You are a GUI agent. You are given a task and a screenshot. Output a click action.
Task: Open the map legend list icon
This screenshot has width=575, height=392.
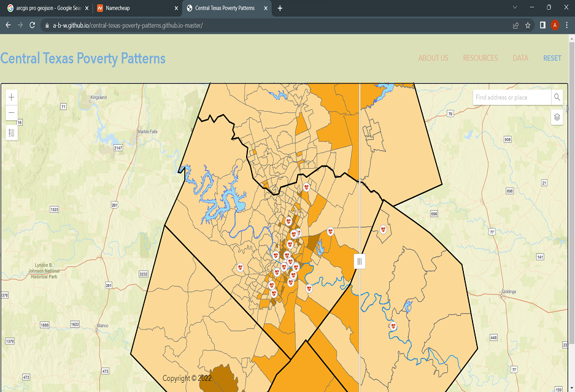point(12,133)
